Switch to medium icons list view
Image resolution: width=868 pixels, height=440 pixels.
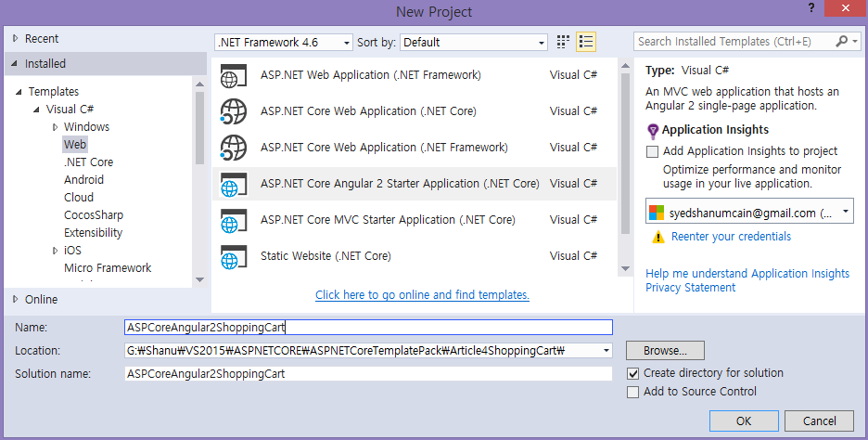(586, 42)
